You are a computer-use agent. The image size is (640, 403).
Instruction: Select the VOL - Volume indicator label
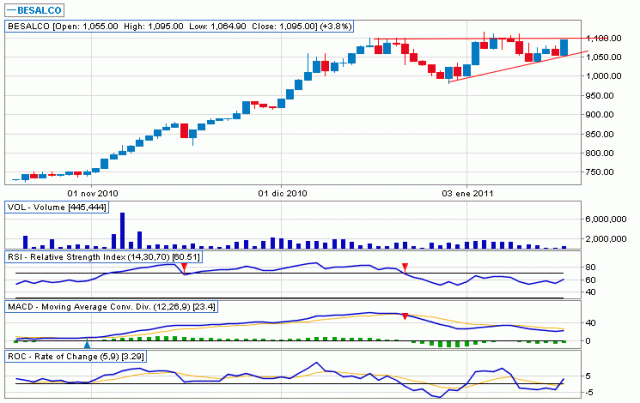tap(57, 207)
